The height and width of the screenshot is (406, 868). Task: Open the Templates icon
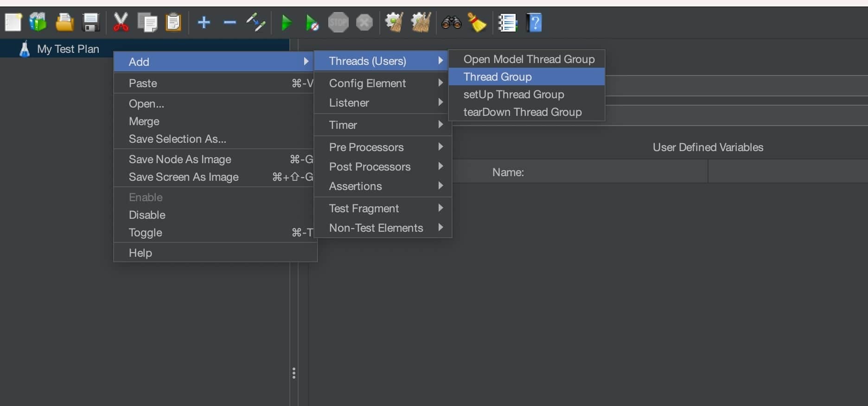(38, 22)
